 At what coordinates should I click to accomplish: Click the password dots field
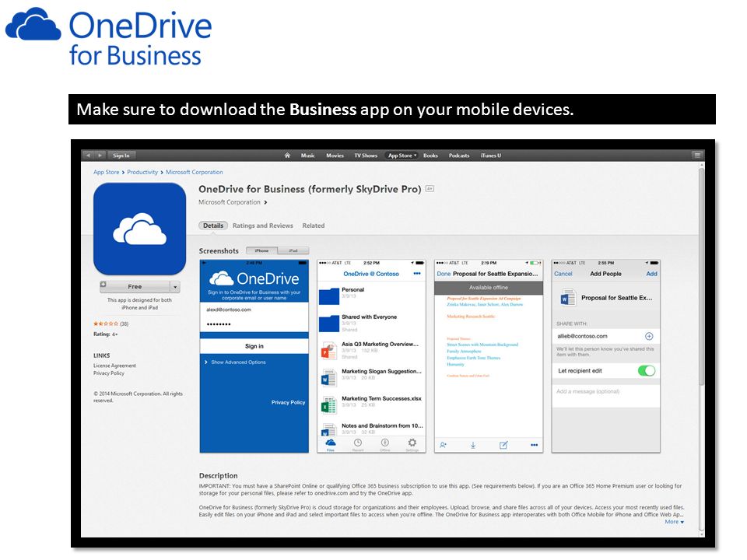pyautogui.click(x=254, y=324)
